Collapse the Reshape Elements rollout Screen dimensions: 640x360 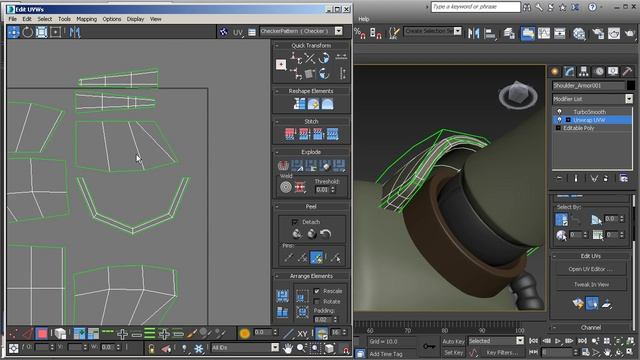[x=278, y=91]
